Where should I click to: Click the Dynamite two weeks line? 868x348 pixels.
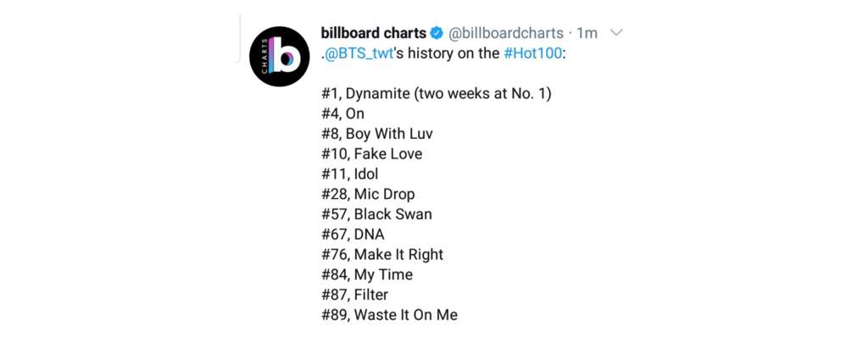coord(437,94)
